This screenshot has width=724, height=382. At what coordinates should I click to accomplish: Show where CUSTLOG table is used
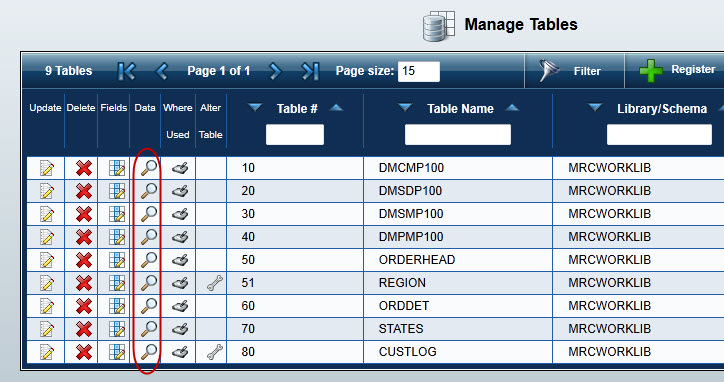pos(180,352)
